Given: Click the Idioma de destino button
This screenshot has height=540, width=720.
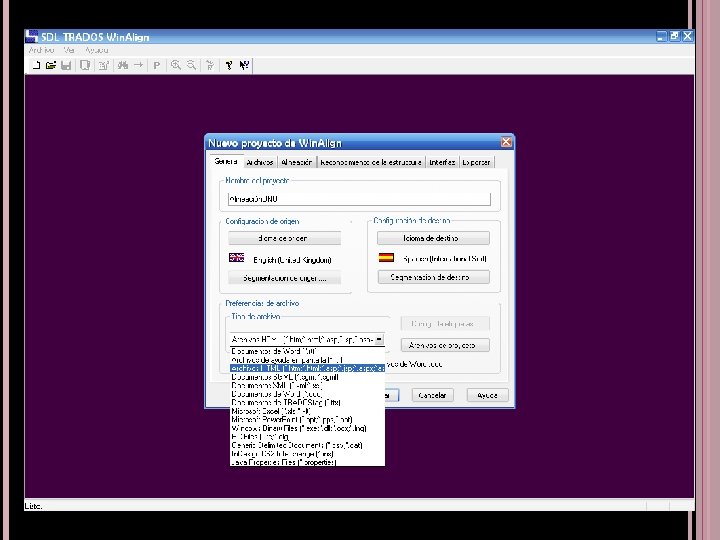Looking at the screenshot, I should tap(433, 238).
